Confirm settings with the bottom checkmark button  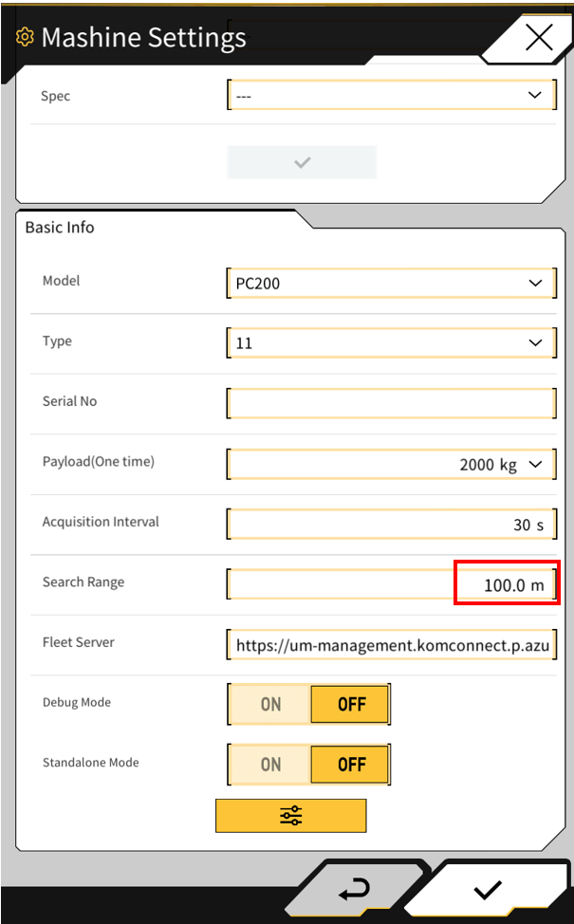pos(488,890)
